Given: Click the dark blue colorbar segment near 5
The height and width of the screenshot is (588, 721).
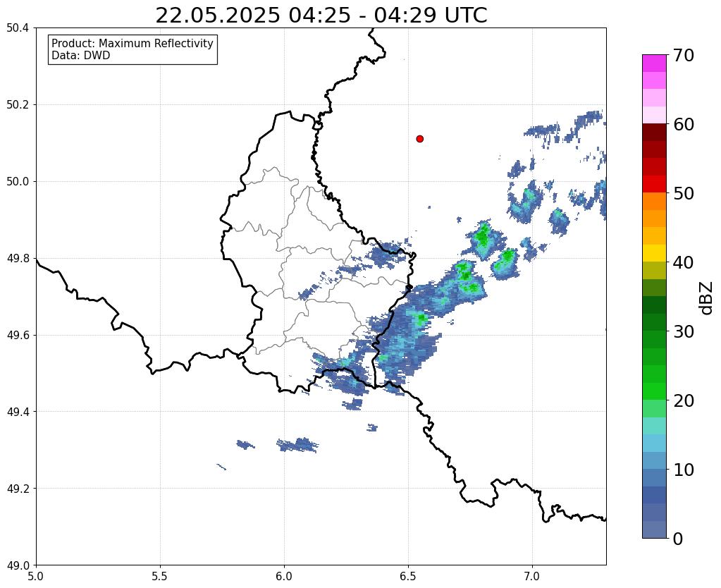Looking at the screenshot, I should pos(654,495).
